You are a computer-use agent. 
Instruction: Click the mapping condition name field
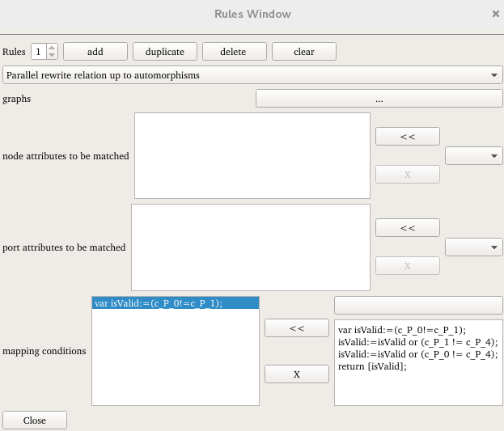(x=418, y=305)
